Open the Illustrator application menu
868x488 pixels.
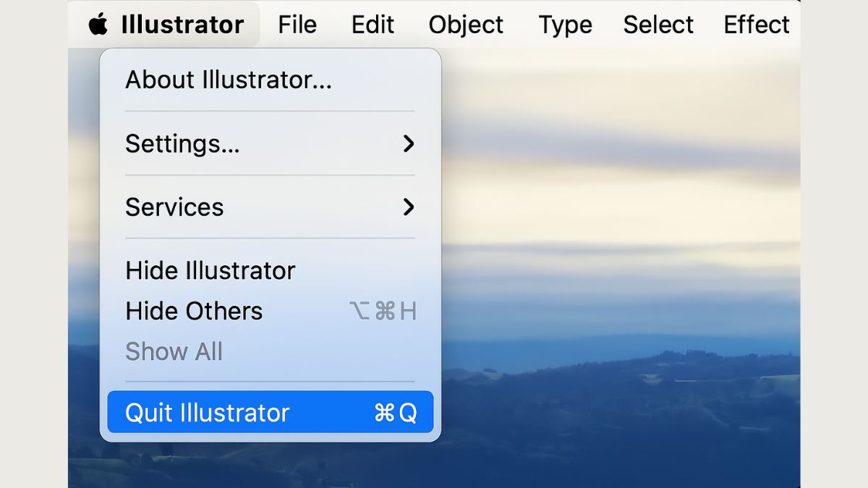point(182,25)
